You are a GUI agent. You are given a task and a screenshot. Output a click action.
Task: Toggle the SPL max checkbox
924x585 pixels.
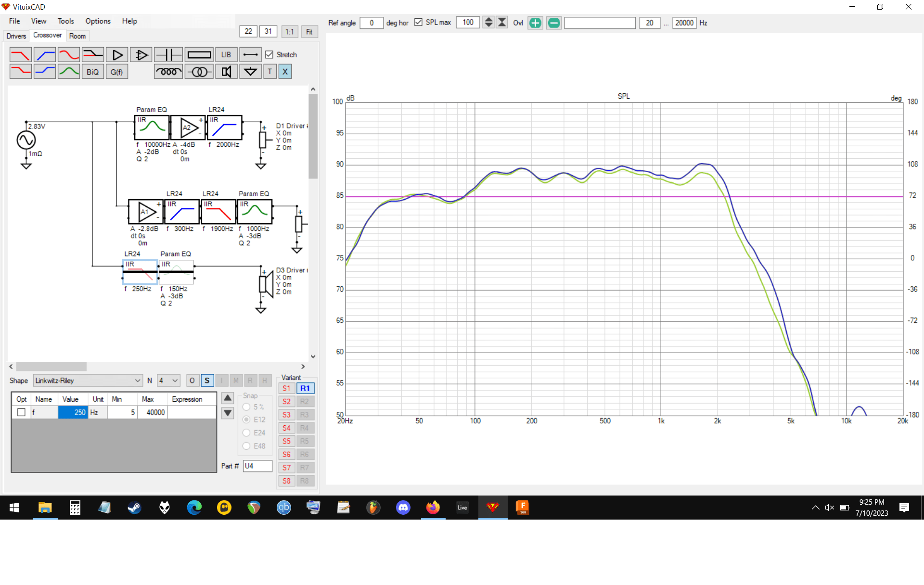(418, 22)
